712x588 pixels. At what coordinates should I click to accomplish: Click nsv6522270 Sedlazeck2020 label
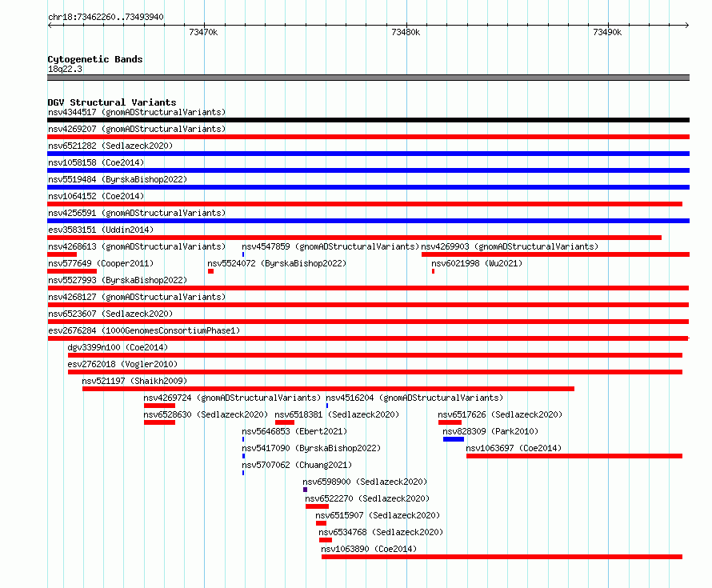tap(367, 498)
